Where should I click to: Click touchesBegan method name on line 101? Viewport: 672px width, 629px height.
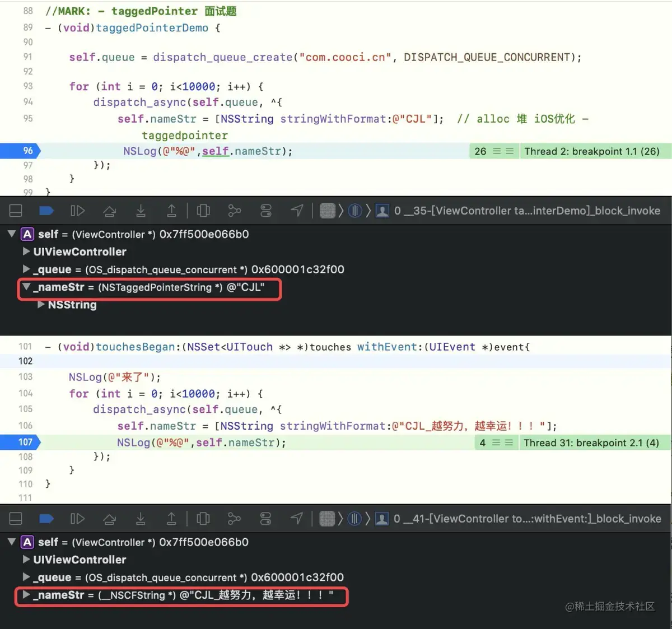[x=136, y=347]
